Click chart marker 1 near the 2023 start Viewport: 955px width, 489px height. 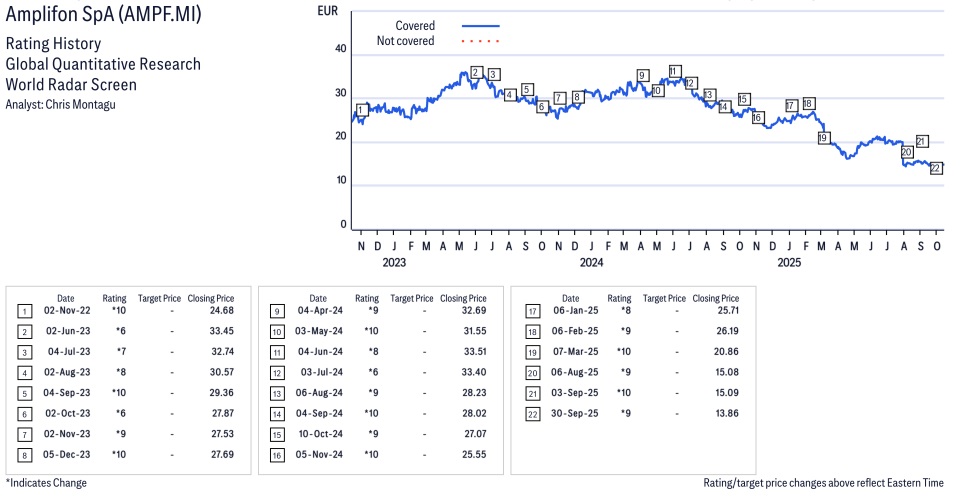point(362,110)
